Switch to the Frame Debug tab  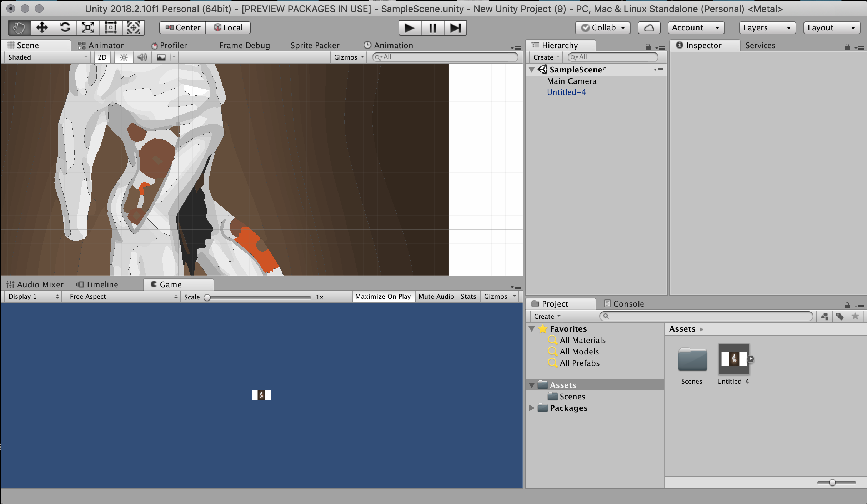pos(244,45)
